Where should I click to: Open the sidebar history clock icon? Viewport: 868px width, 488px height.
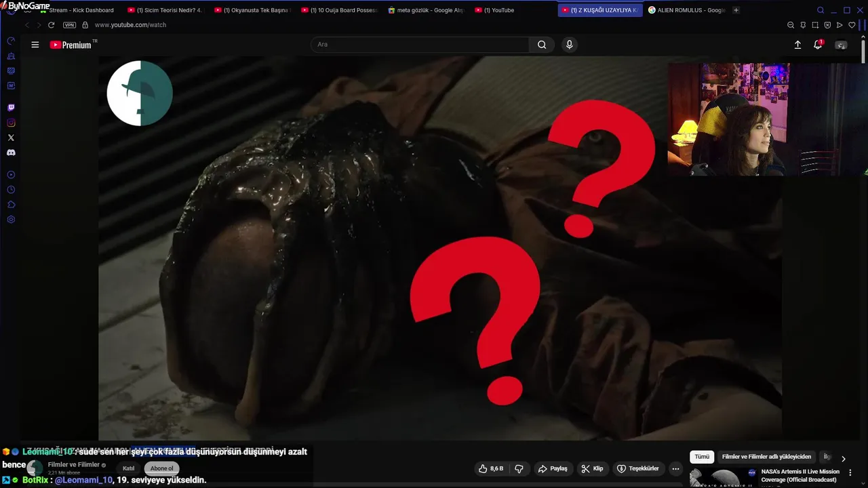tap(11, 190)
